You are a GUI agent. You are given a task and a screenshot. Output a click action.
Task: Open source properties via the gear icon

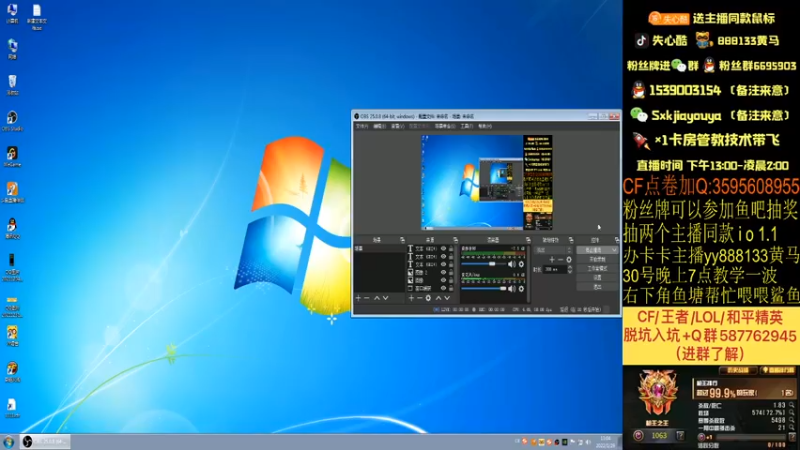428,298
